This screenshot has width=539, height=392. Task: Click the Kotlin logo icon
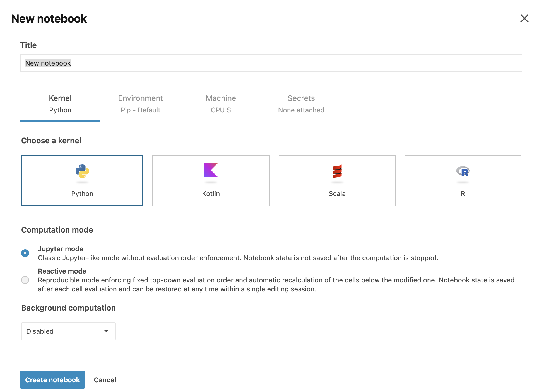pos(211,170)
